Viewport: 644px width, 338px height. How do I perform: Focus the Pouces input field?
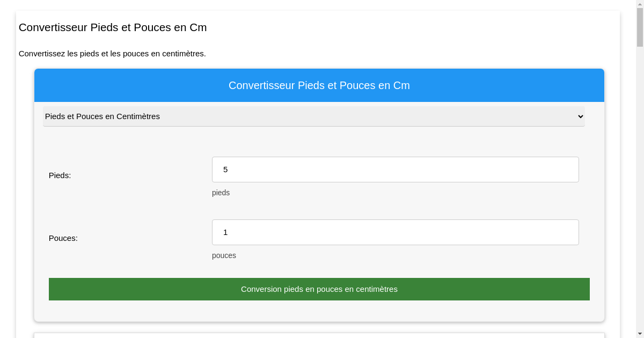(x=395, y=232)
